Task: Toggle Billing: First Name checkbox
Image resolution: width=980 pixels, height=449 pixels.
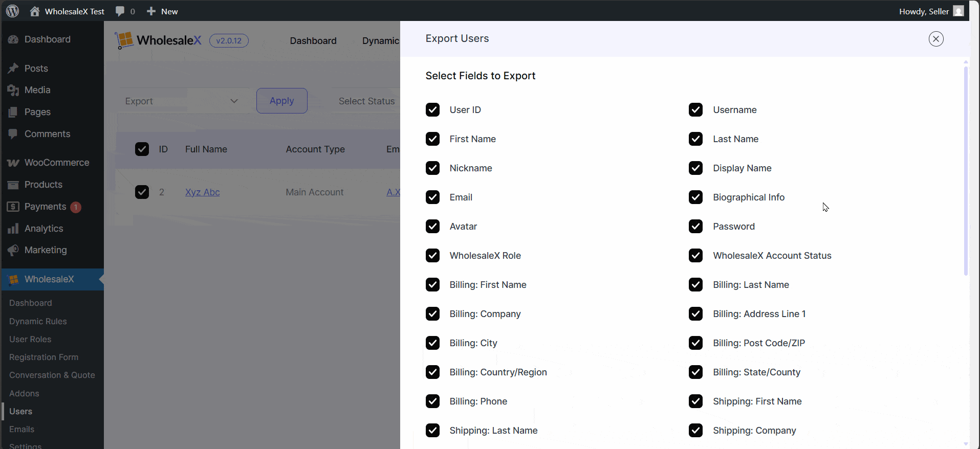Action: coord(432,285)
